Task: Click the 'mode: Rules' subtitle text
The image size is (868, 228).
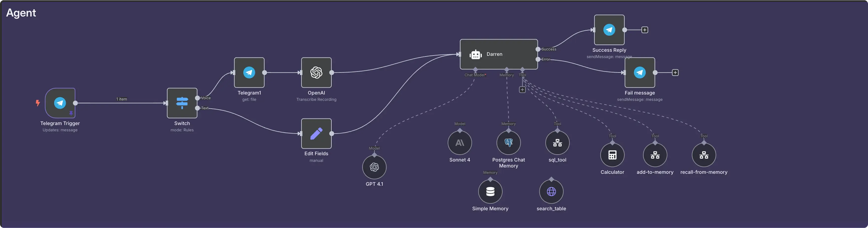Action: [182, 130]
